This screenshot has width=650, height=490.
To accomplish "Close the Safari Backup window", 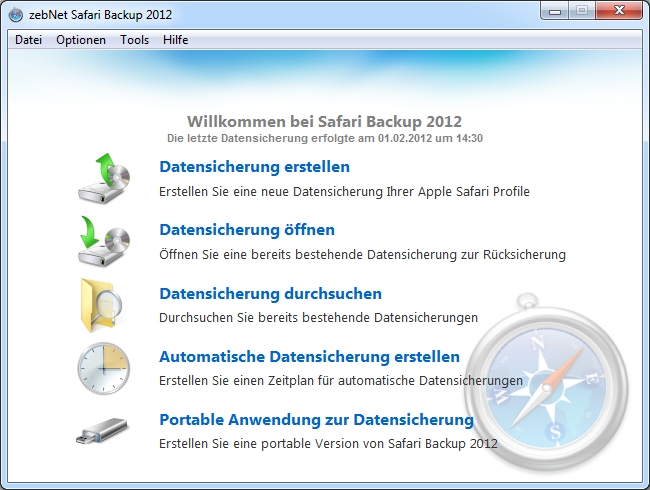I will pyautogui.click(x=619, y=11).
